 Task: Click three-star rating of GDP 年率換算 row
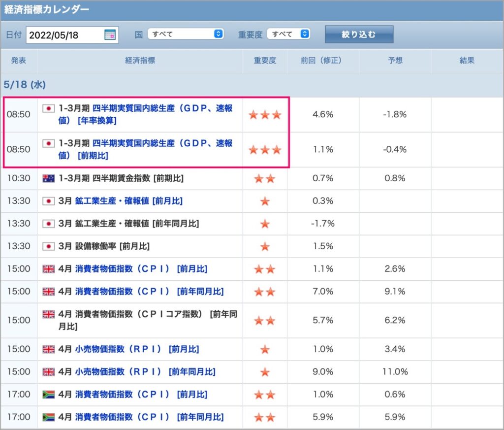265,114
